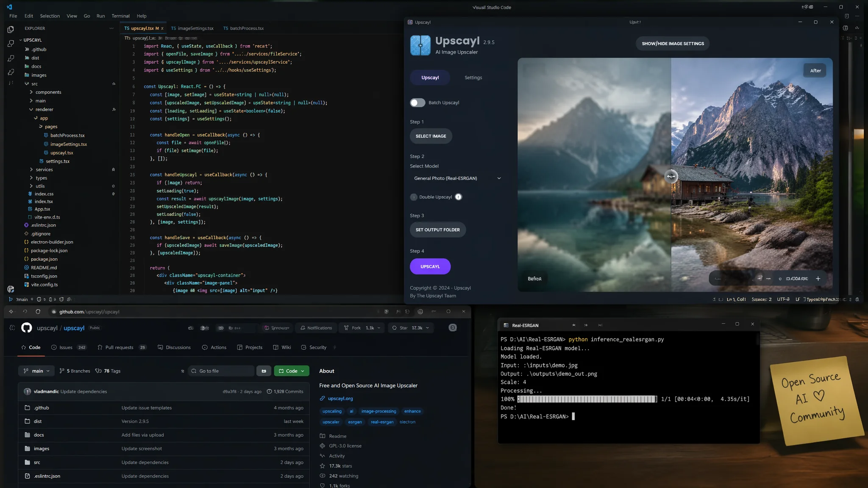Click the SELECT IMAGE button
The image size is (868, 488).
pos(431,136)
